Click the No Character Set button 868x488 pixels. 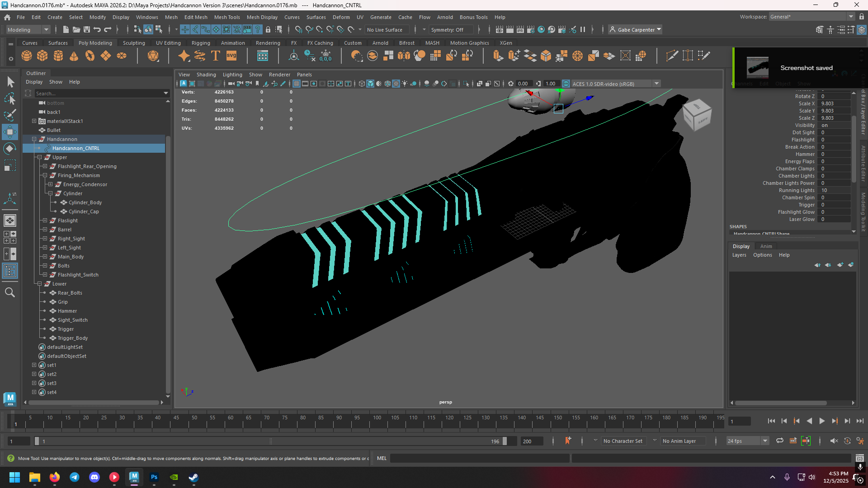point(623,441)
